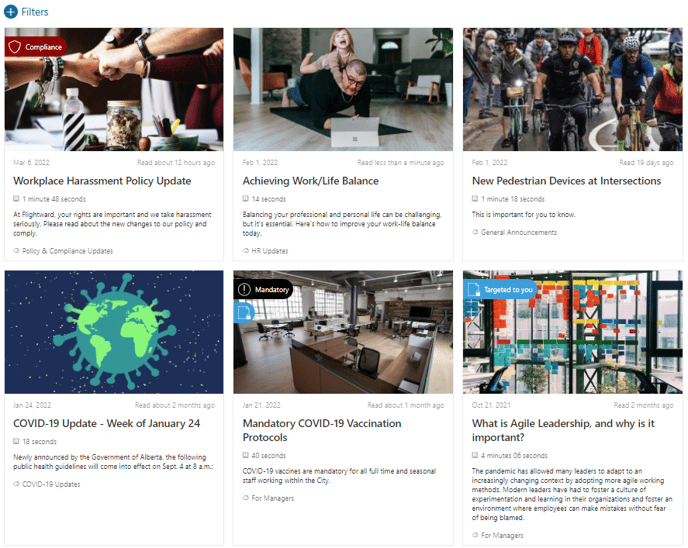Click reading time icon on Workplace Harassment card
688x548 pixels.
tap(16, 199)
